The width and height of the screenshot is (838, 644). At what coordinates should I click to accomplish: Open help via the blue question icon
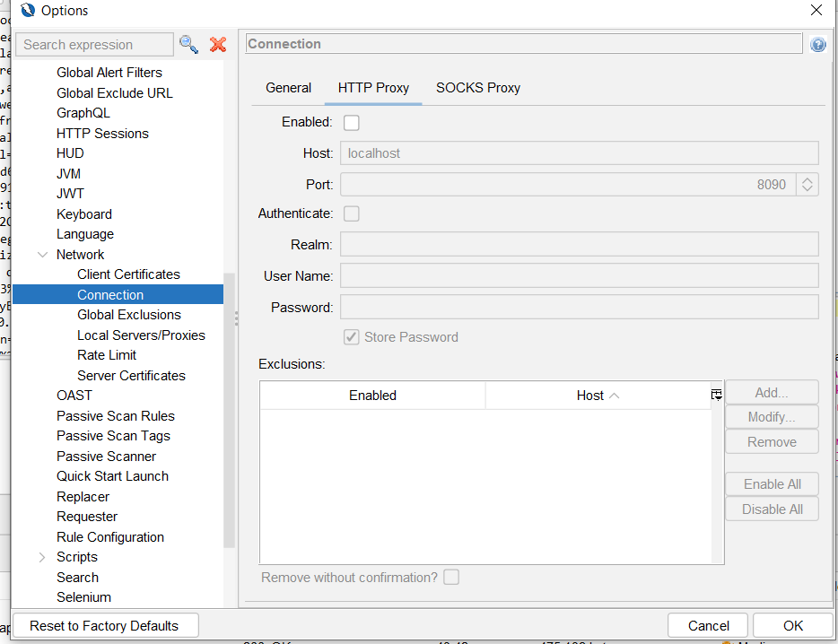coord(817,44)
